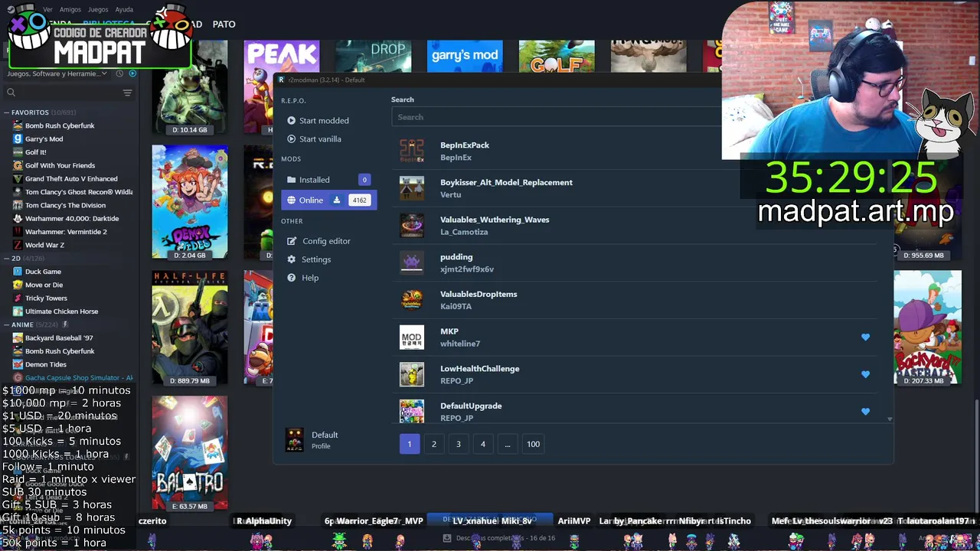Click the pagination ellipsis button
The width and height of the screenshot is (980, 551).
[508, 444]
